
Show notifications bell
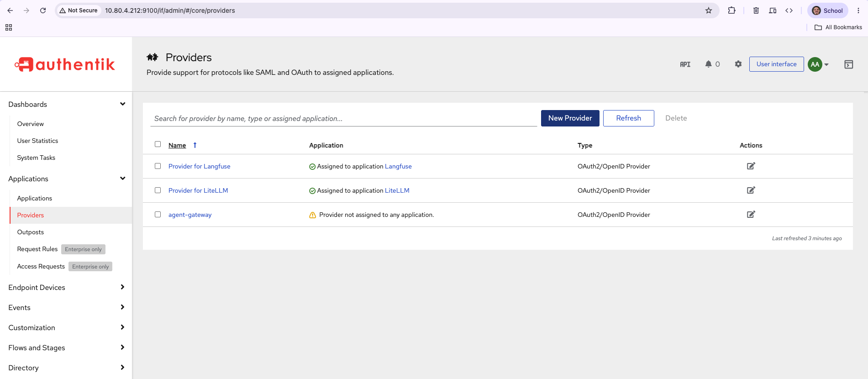point(708,64)
